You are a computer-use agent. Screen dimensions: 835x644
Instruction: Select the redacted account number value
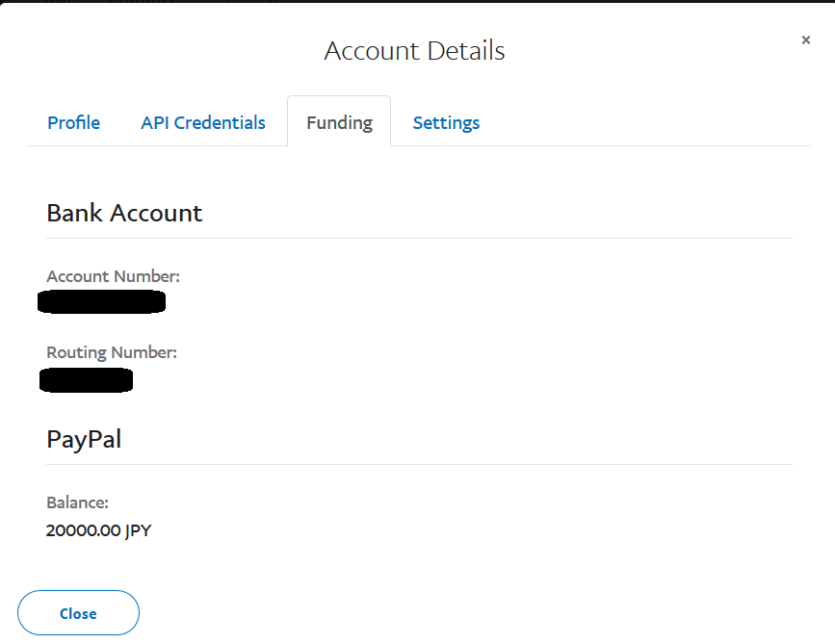click(101, 303)
